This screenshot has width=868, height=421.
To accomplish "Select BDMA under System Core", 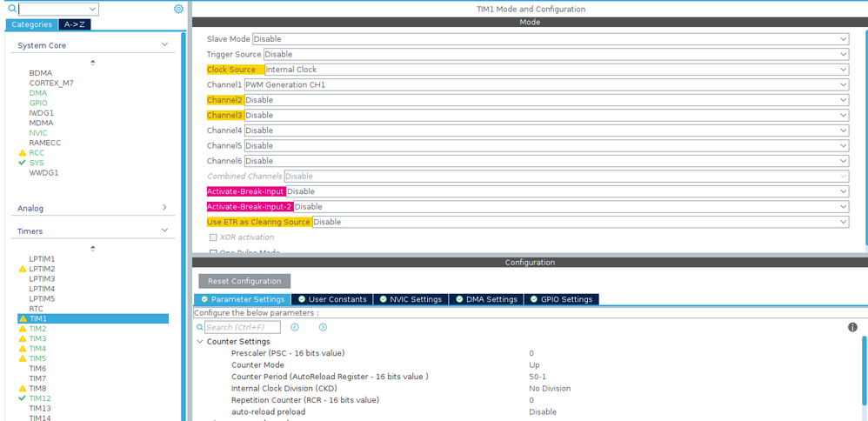I will point(40,73).
